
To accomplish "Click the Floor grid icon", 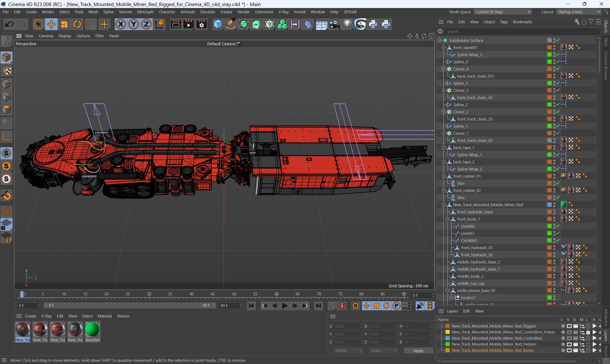I will [321, 25].
